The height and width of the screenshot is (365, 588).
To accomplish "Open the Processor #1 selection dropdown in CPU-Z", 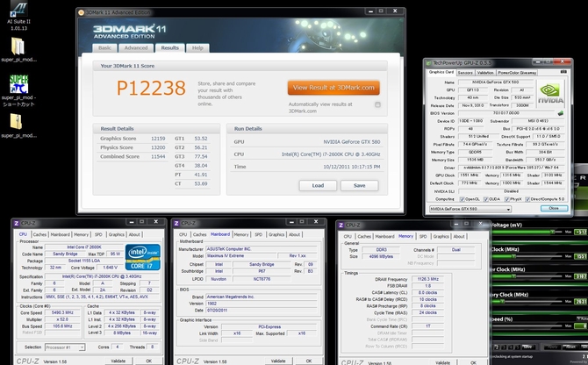I will coord(65,347).
